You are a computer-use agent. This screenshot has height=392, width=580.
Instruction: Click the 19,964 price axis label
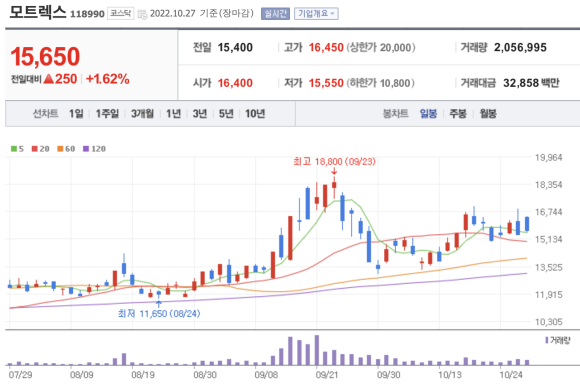click(549, 158)
